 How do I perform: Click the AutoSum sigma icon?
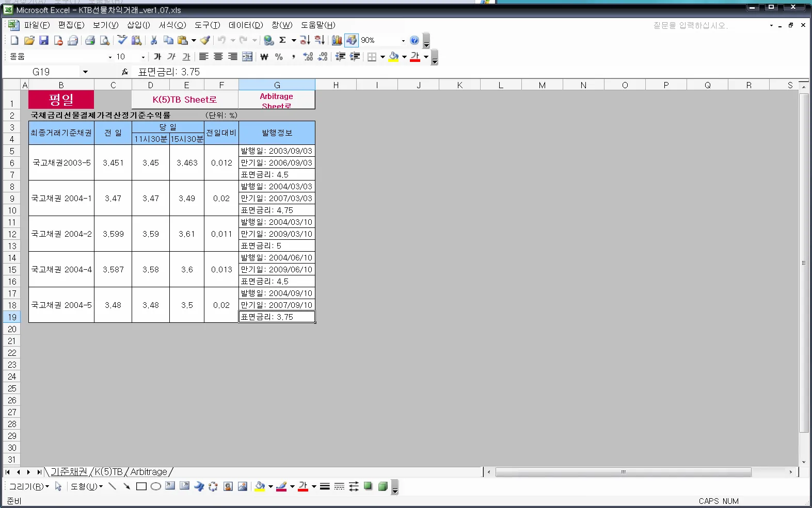coord(282,40)
